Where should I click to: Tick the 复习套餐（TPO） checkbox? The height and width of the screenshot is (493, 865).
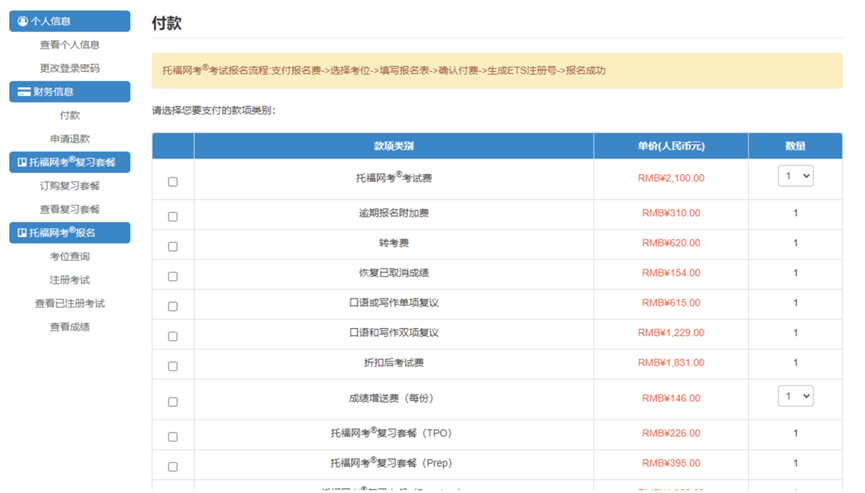(x=173, y=437)
